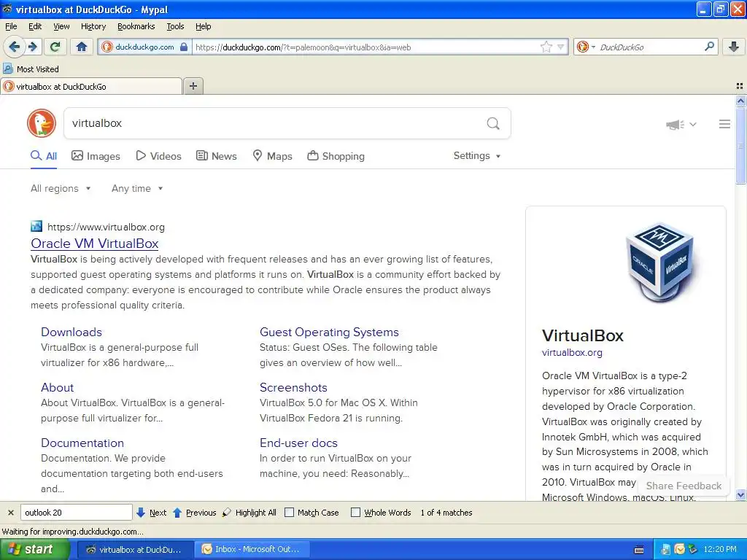747x560 pixels.
Task: Switch to the Maps results tab
Action: click(272, 156)
